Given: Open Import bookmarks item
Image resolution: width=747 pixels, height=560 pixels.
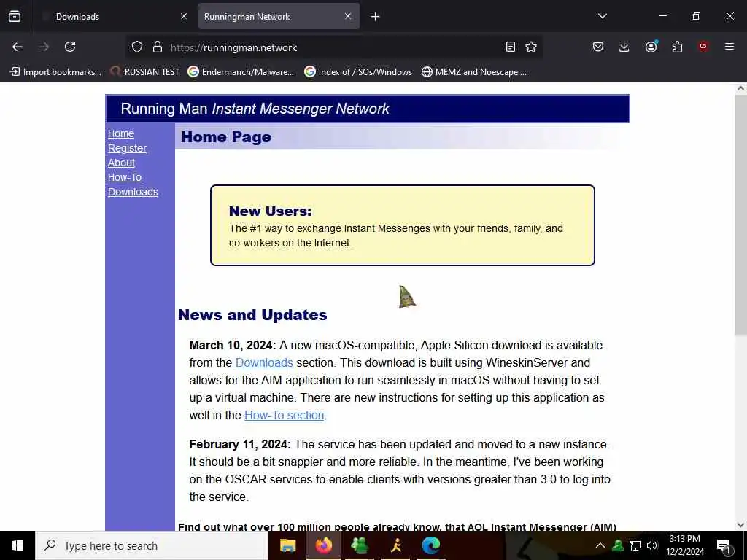Looking at the screenshot, I should pyautogui.click(x=55, y=72).
